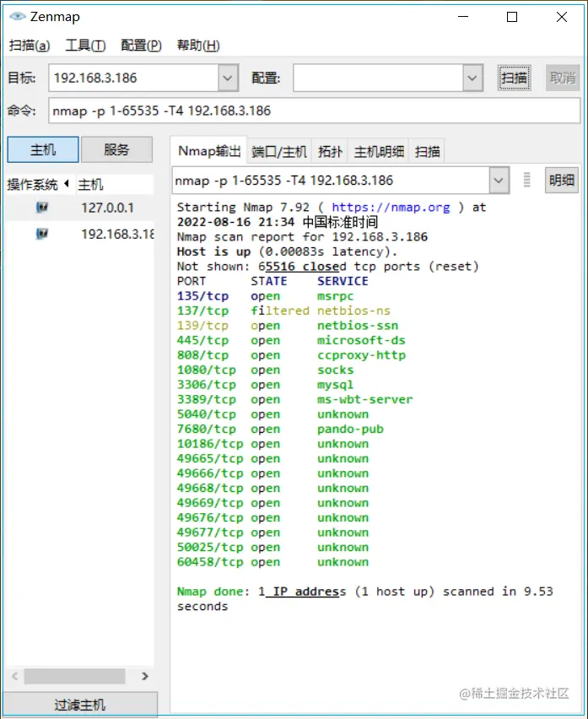Image resolution: width=588 pixels, height=719 pixels.
Task: Click the 命令 command input field
Action: tap(315, 111)
